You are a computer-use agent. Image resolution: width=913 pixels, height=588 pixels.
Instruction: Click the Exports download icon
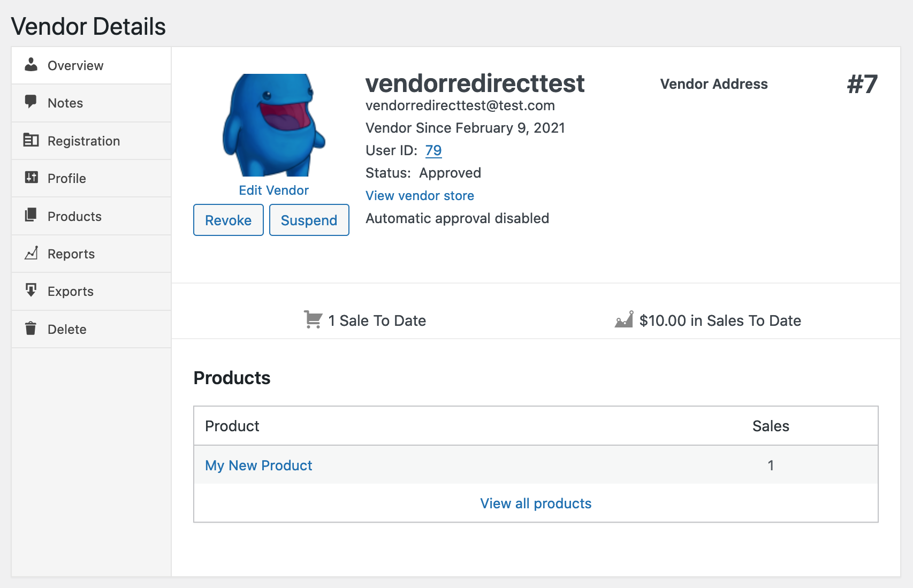31,291
